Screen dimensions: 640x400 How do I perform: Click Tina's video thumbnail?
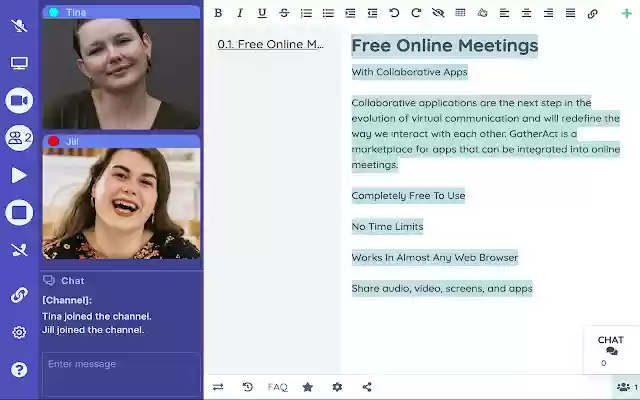[x=121, y=74]
